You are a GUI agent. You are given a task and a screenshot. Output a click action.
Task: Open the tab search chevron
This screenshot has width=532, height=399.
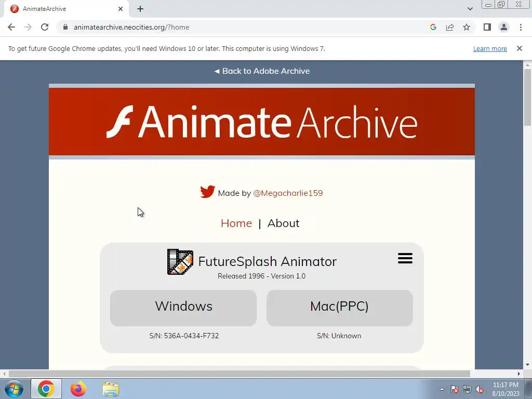[x=470, y=9]
